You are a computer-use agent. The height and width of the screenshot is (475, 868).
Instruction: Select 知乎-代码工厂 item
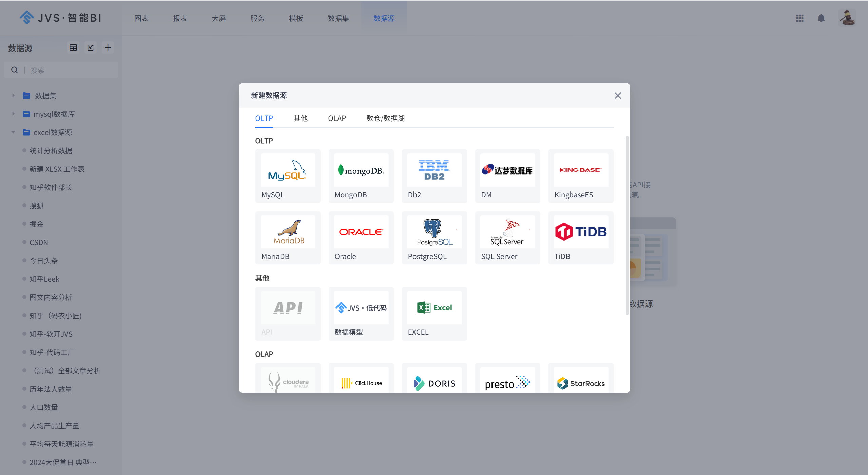click(52, 352)
